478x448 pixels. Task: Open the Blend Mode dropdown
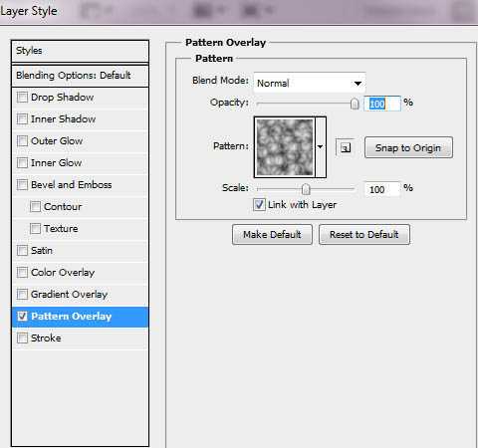pos(310,83)
